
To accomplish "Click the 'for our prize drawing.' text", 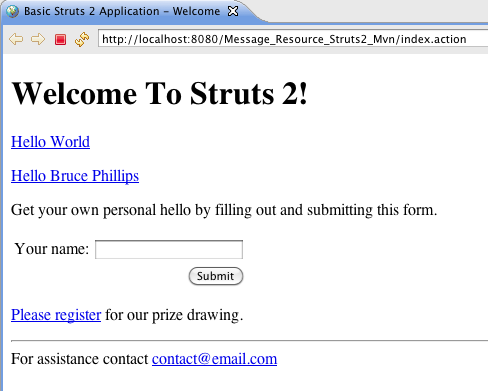I will [174, 315].
